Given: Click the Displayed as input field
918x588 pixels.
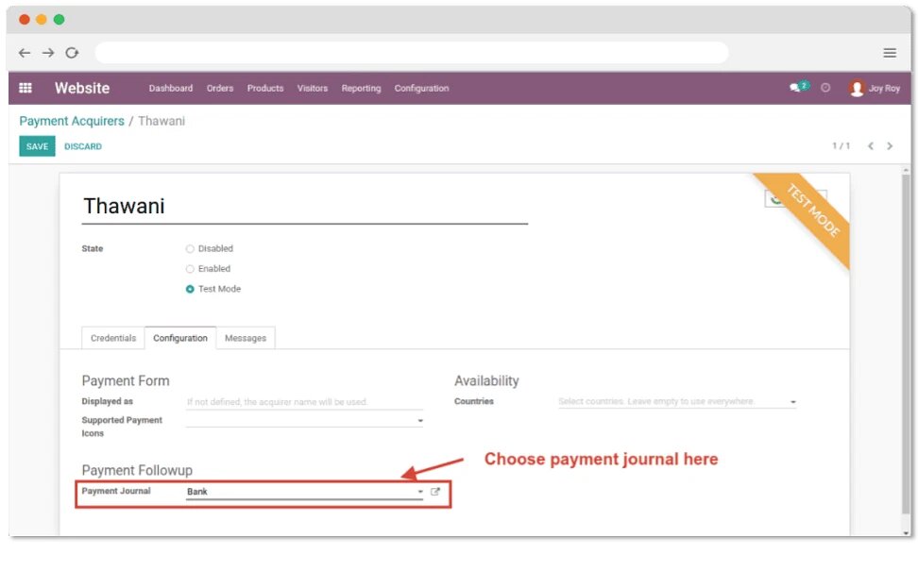Looking at the screenshot, I should 304,402.
